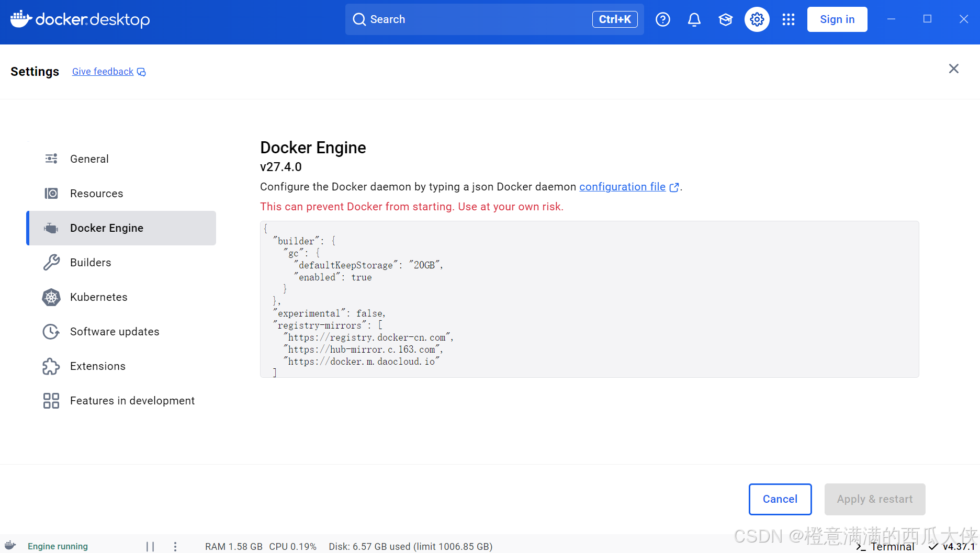
Task: Open the Extensions puzzle icon
Action: pyautogui.click(x=50, y=366)
